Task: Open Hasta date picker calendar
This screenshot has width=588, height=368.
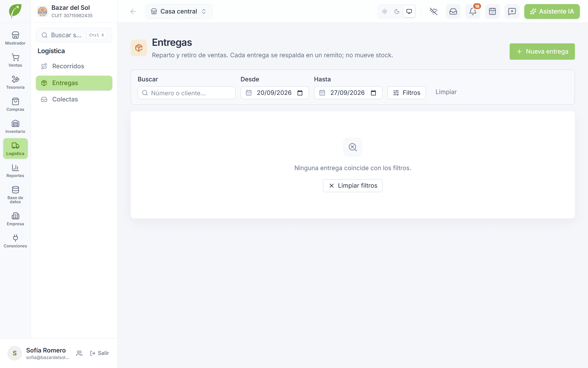Action: [373, 93]
